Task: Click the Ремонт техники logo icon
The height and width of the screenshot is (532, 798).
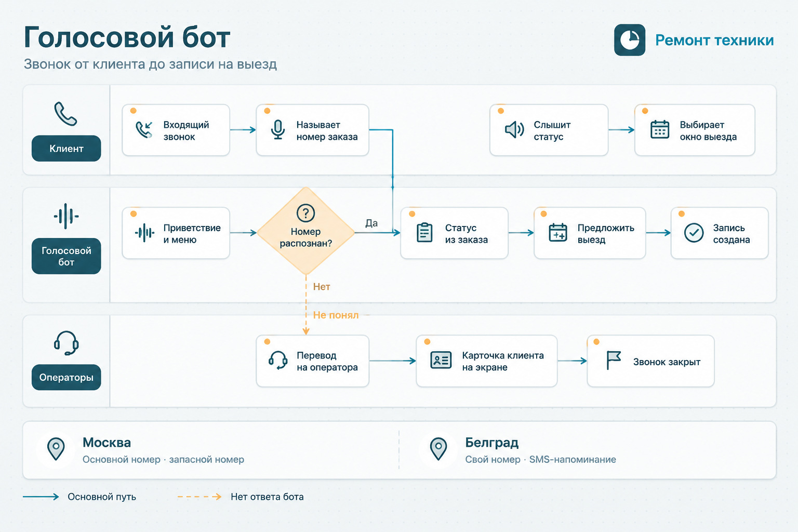Action: (x=630, y=40)
